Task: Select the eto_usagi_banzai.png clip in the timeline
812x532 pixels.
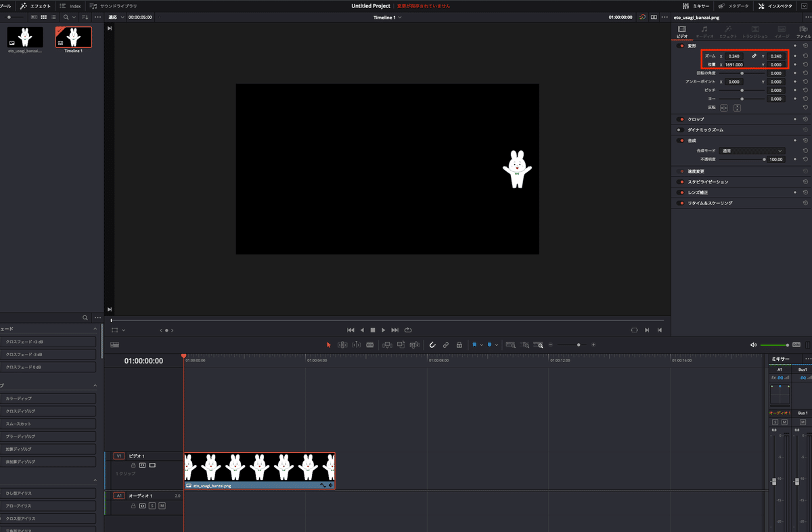Action: [259, 470]
